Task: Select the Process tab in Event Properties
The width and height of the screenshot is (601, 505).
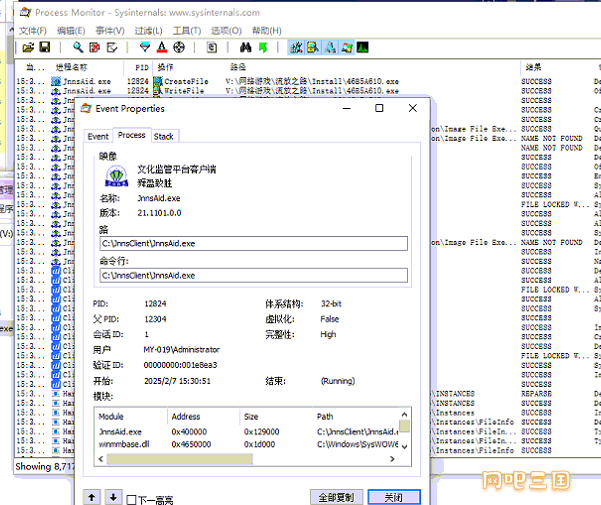Action: click(131, 135)
